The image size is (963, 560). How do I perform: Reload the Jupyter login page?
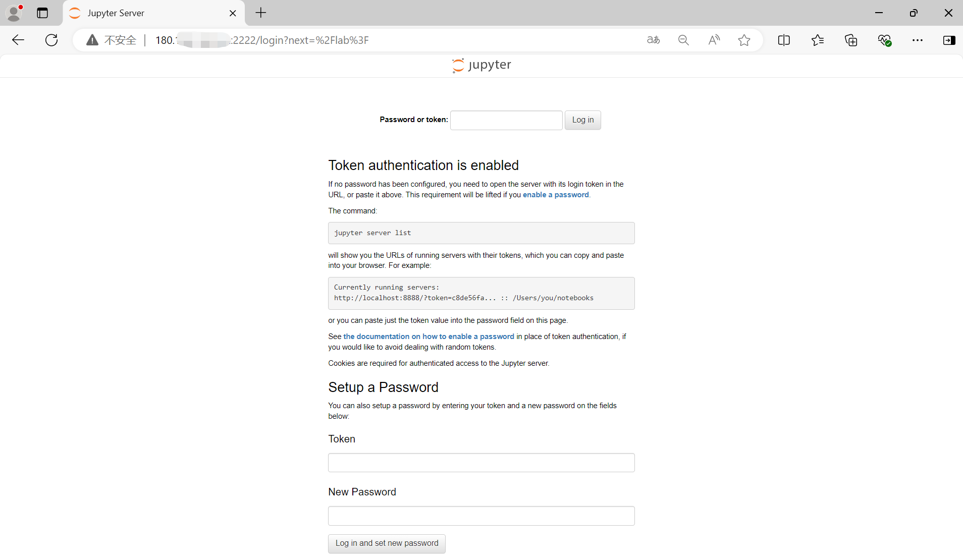[51, 40]
